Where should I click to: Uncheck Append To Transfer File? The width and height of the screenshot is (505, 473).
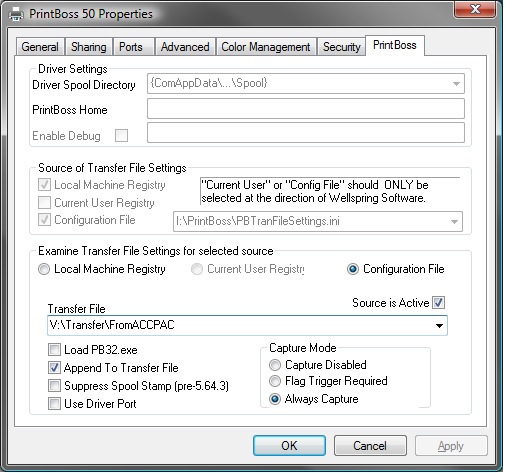tap(54, 368)
